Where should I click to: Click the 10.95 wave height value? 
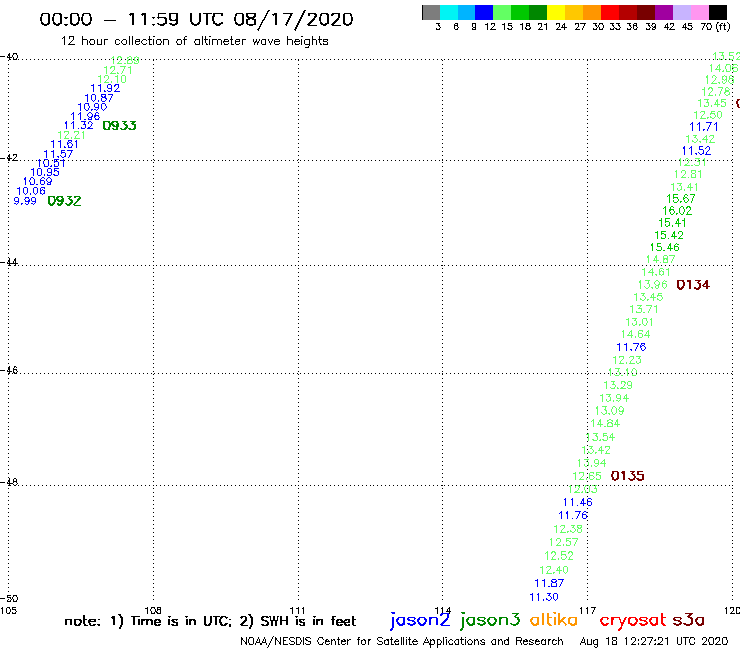(x=45, y=172)
